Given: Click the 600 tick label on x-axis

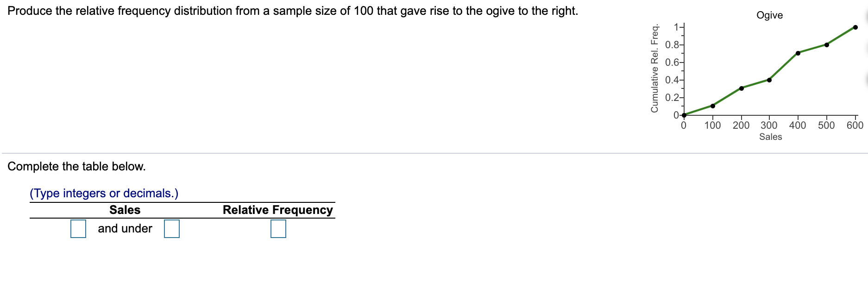Looking at the screenshot, I should click(855, 125).
